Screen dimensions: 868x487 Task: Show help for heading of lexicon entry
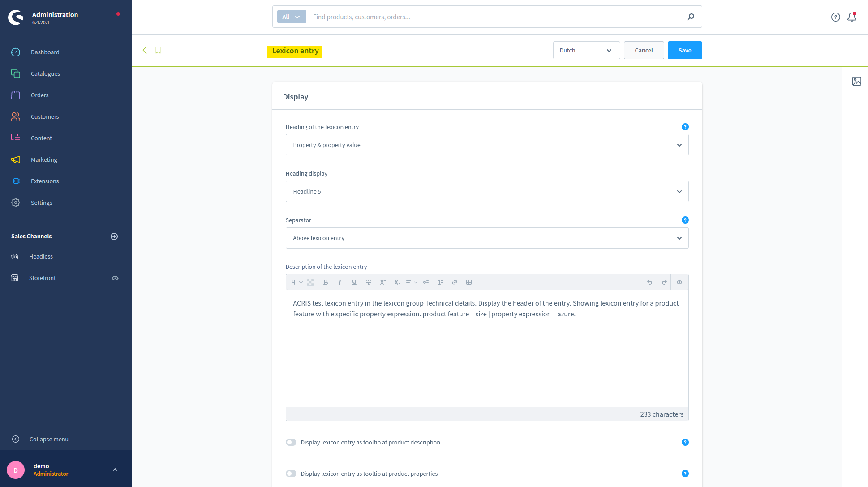685,127
